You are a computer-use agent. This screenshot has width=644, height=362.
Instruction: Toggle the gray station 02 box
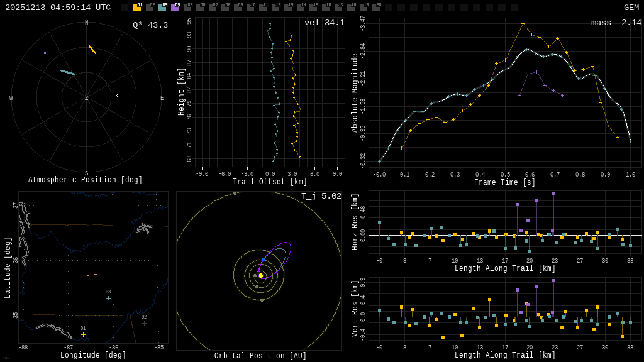pyautogui.click(x=150, y=8)
